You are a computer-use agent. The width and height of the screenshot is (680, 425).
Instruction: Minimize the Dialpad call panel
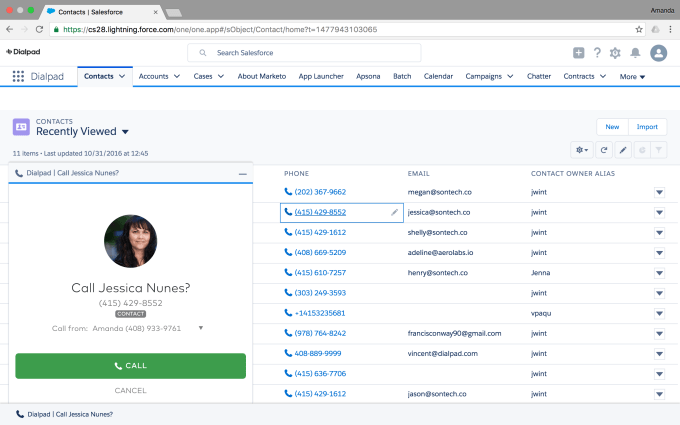242,173
